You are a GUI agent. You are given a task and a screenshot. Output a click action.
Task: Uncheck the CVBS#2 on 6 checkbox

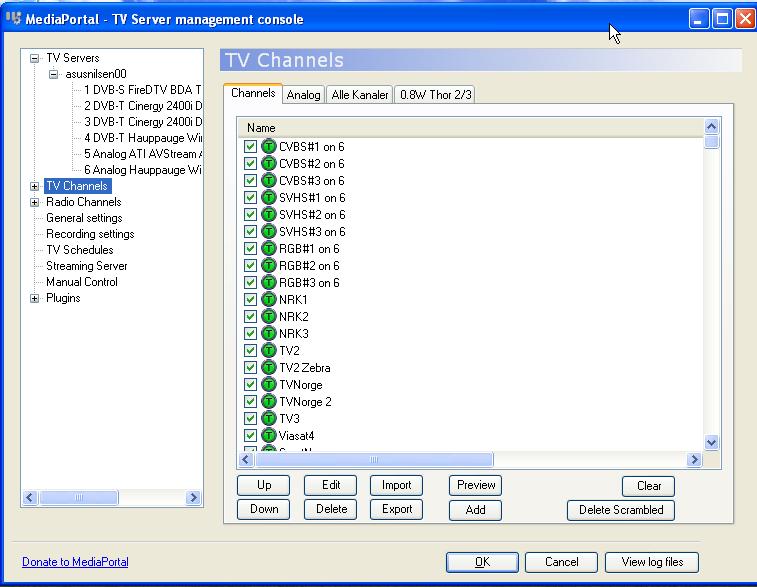pos(250,164)
